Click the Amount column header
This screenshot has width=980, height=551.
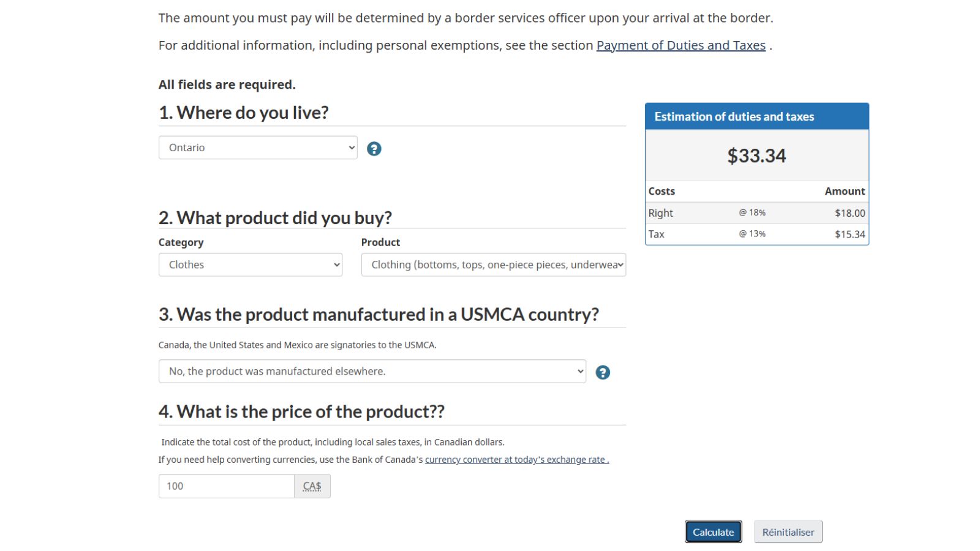pos(845,191)
